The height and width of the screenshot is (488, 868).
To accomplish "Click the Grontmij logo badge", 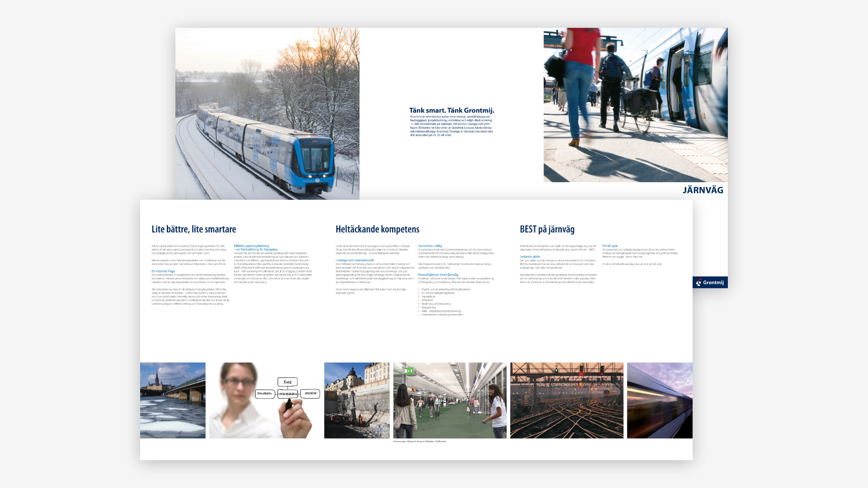I will click(710, 282).
